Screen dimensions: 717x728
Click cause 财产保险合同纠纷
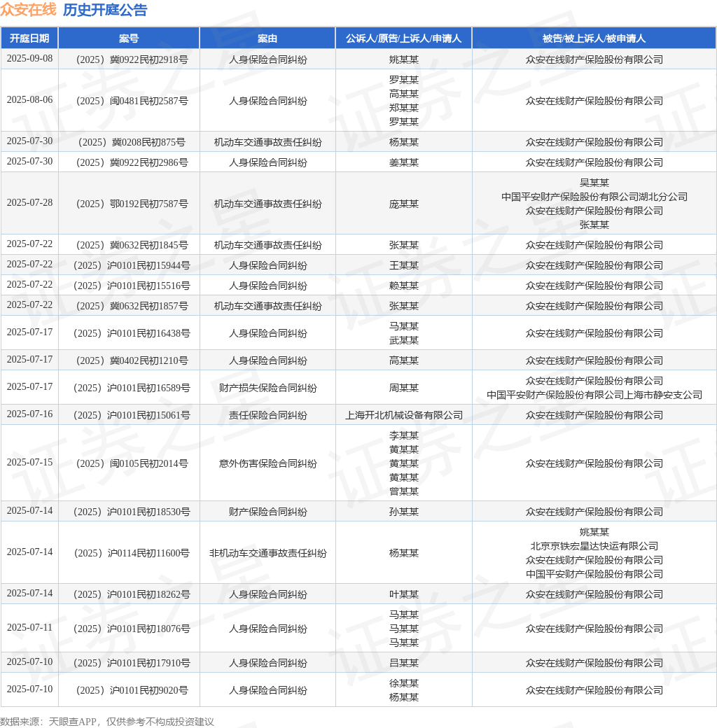(x=268, y=512)
